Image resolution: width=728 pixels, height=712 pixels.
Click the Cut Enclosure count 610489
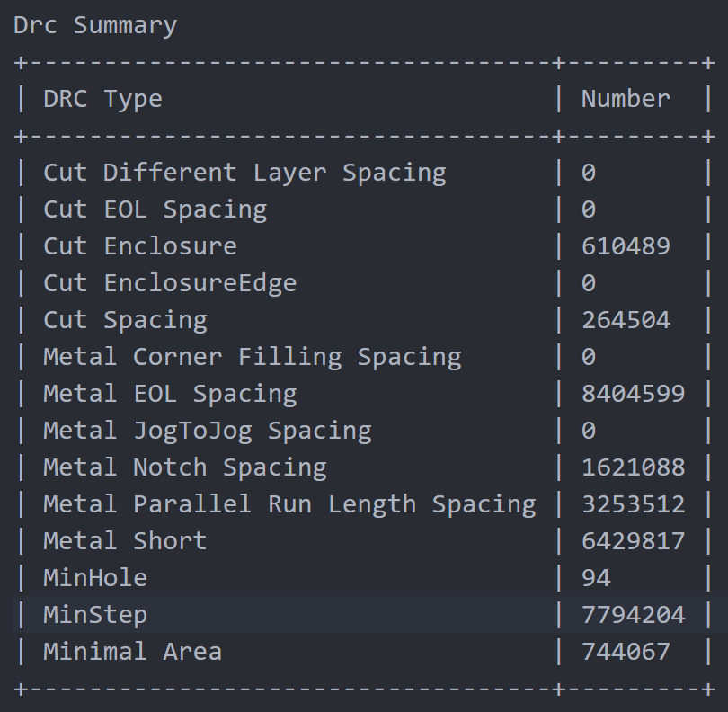(626, 246)
